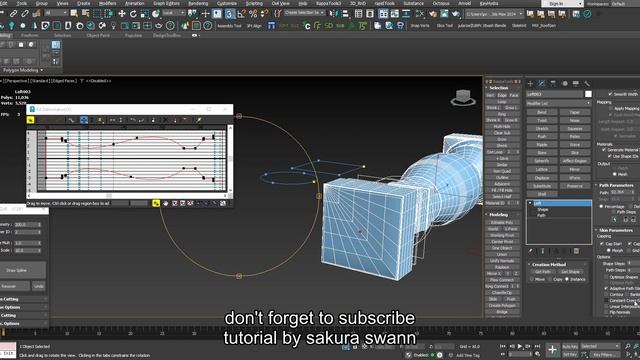Collapse the Selection rollout in tools panel
Image resolution: width=640 pixels, height=360 pixels.
point(487,88)
